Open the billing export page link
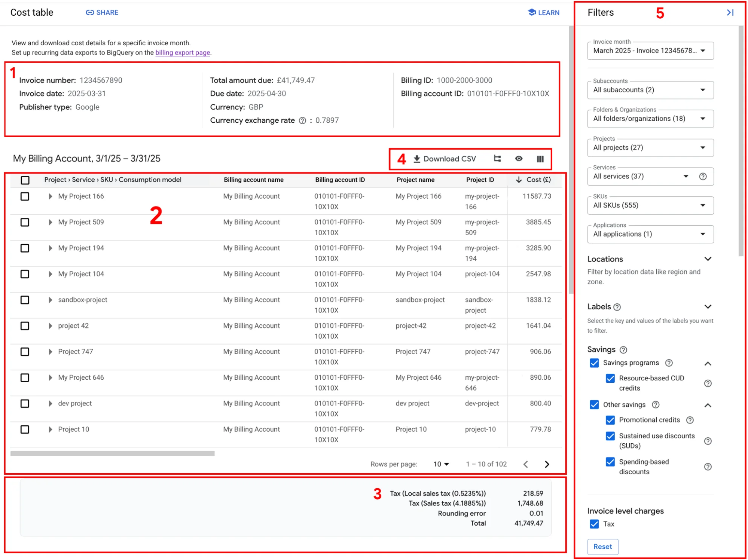 (x=183, y=53)
